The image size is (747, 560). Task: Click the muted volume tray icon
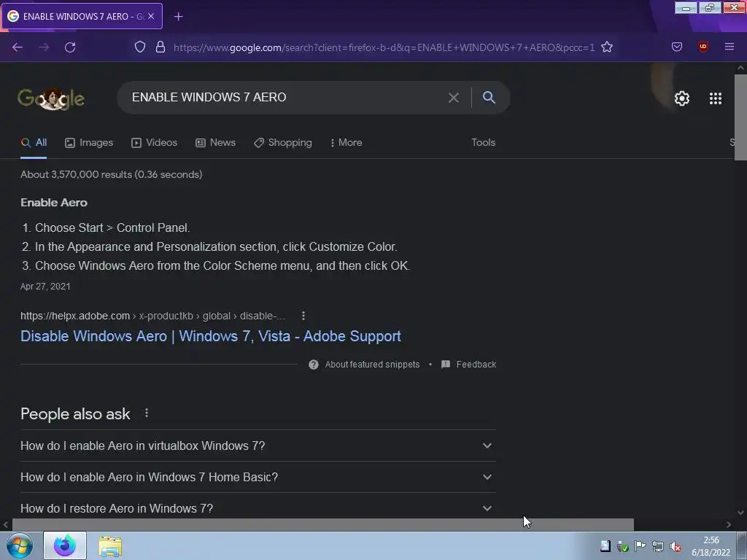click(675, 547)
